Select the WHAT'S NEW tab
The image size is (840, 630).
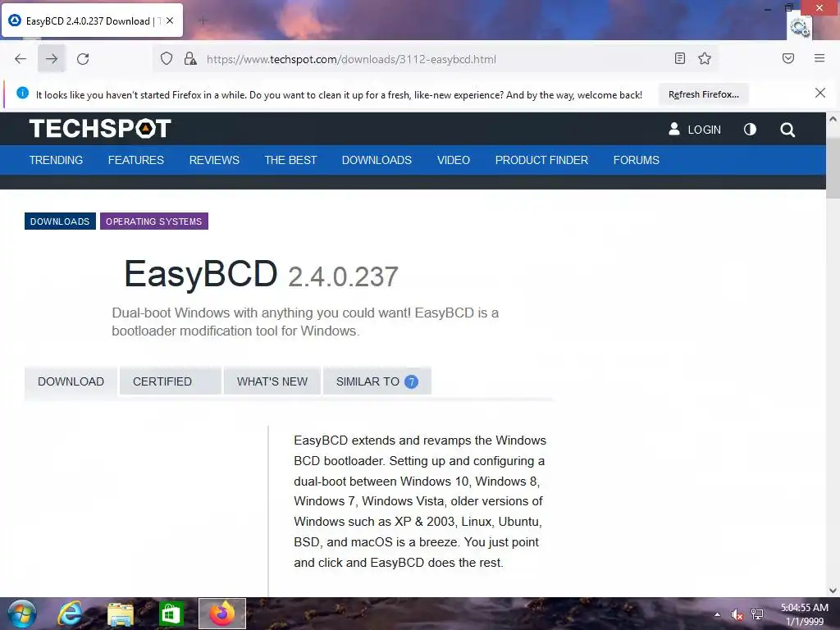[272, 381]
